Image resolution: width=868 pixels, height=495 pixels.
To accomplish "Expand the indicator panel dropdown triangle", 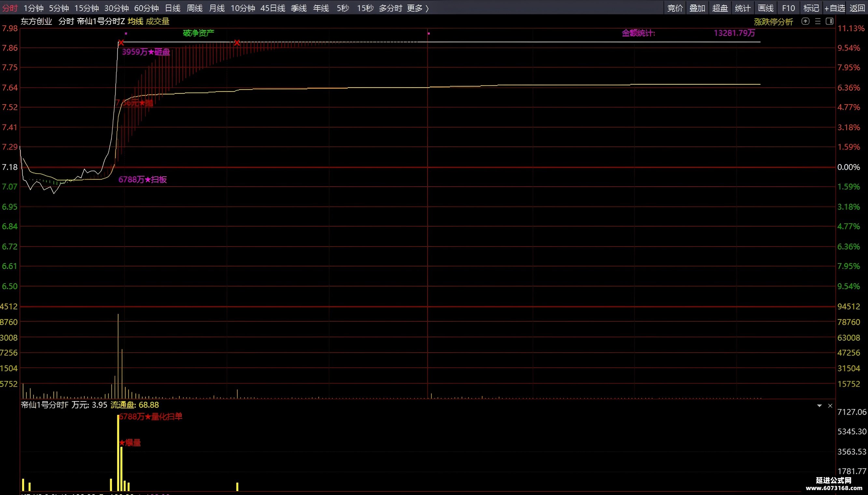I will click(x=819, y=405).
